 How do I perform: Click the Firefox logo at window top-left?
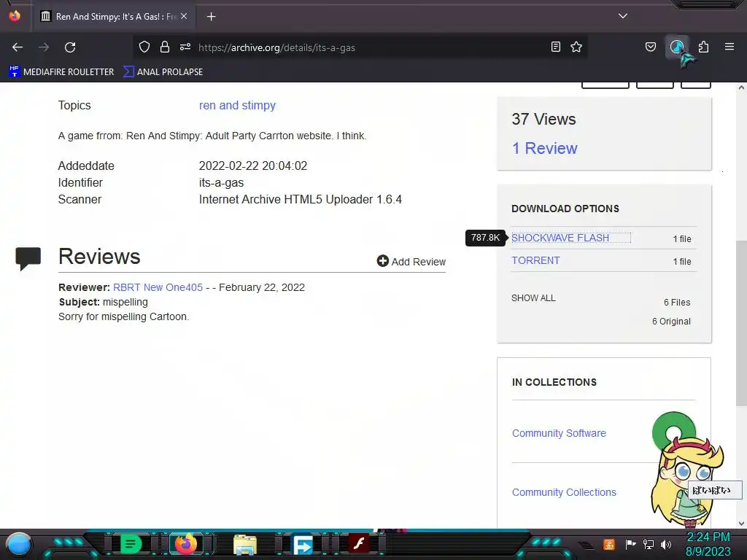click(x=15, y=16)
